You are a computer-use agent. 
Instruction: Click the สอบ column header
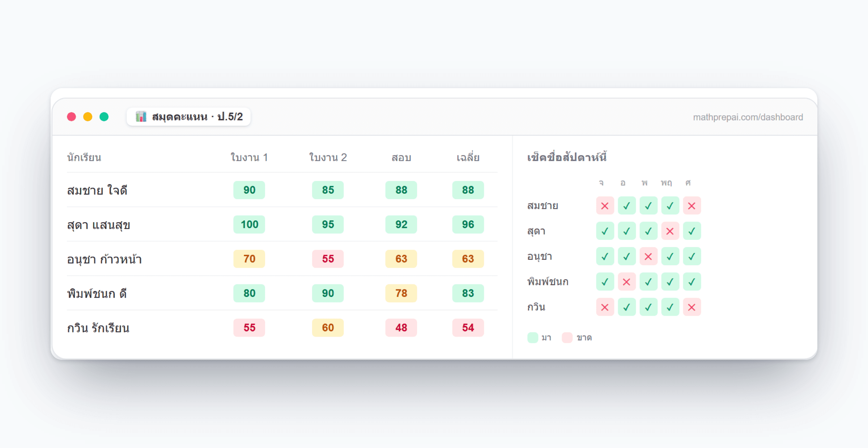pyautogui.click(x=401, y=158)
